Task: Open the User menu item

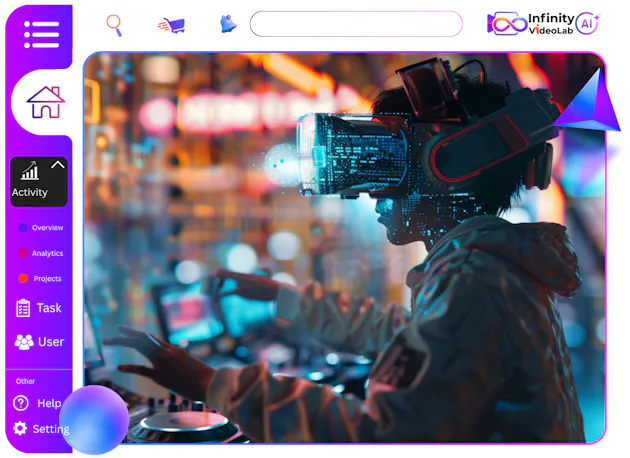Action: point(40,342)
